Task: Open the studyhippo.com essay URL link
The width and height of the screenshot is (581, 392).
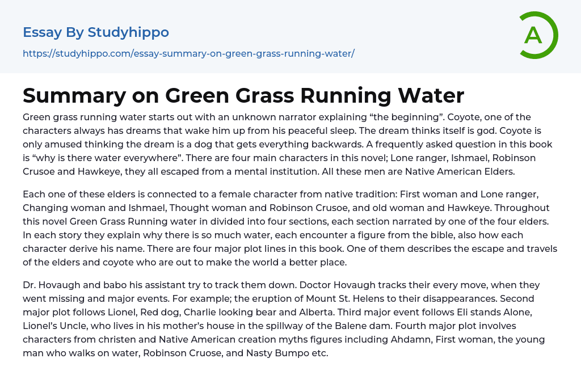Action: 188,53
